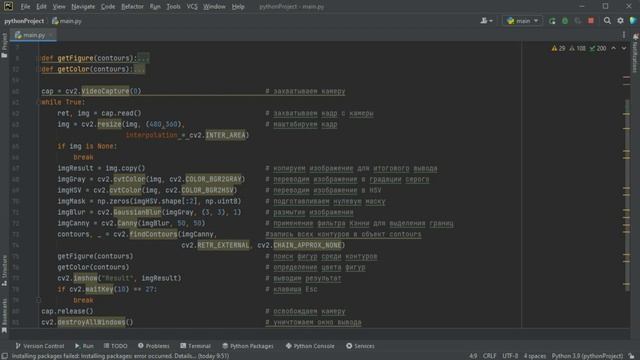The height and width of the screenshot is (360, 640).
Task: Open the Refactor menu
Action: 132,7
